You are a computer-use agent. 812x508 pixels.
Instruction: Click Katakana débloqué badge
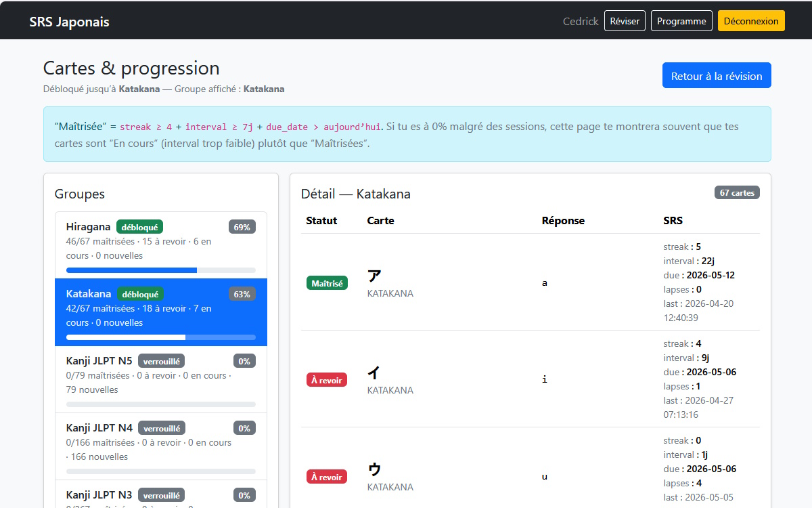(140, 294)
